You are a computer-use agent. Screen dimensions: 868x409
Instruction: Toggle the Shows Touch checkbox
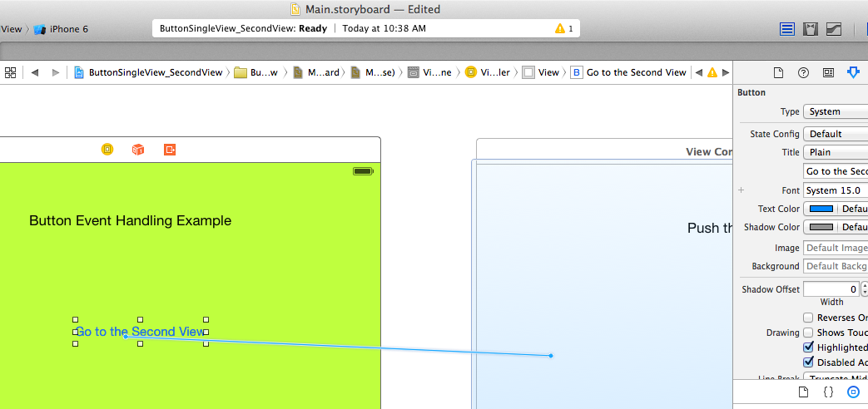pyautogui.click(x=808, y=333)
